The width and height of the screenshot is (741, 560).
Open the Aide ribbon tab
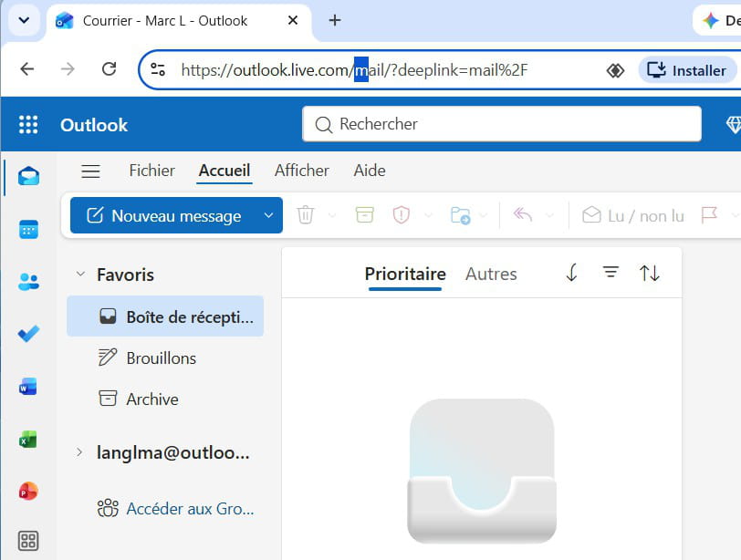point(370,171)
